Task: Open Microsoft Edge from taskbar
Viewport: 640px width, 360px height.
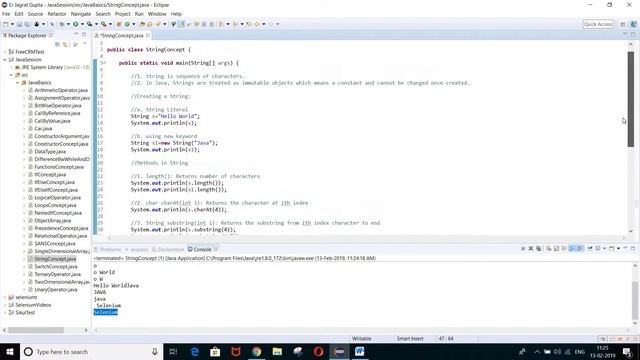Action: (195, 351)
